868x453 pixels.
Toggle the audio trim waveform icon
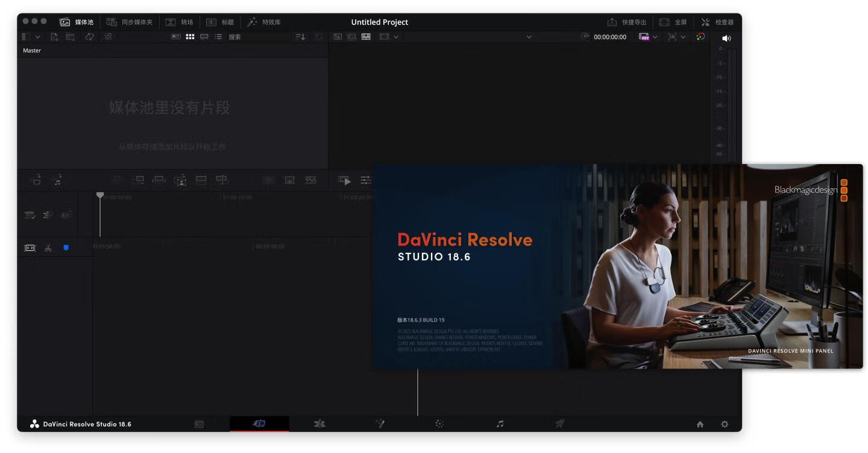pos(66,215)
